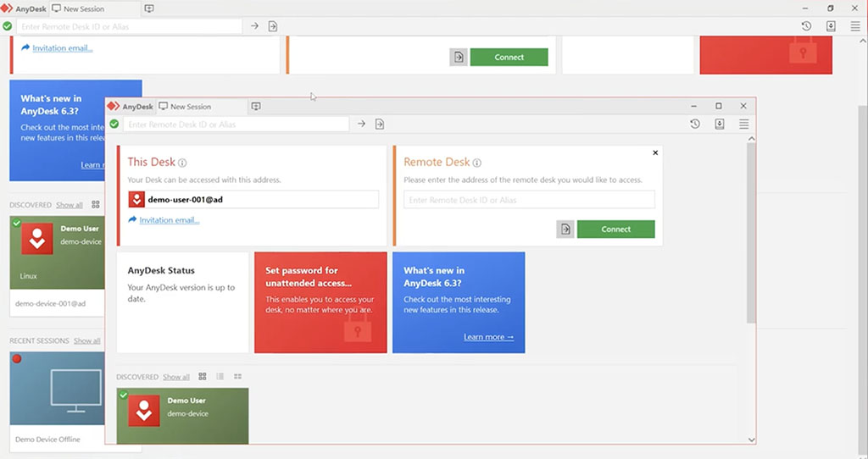
Task: Click the file transfer button beside Connect in the back window
Action: (x=459, y=57)
